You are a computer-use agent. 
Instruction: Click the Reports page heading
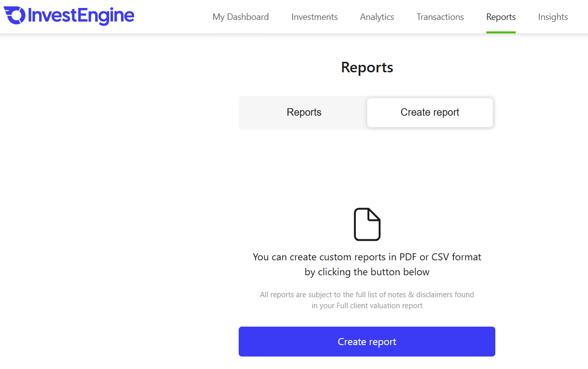tap(367, 67)
